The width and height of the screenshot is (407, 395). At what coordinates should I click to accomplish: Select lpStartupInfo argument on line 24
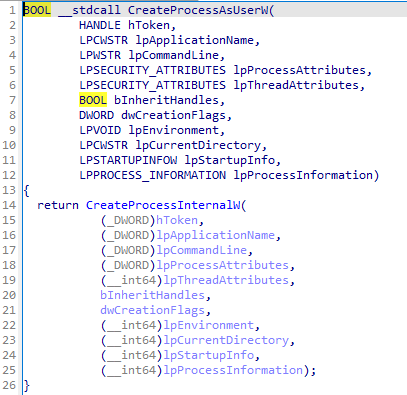pyautogui.click(x=208, y=355)
